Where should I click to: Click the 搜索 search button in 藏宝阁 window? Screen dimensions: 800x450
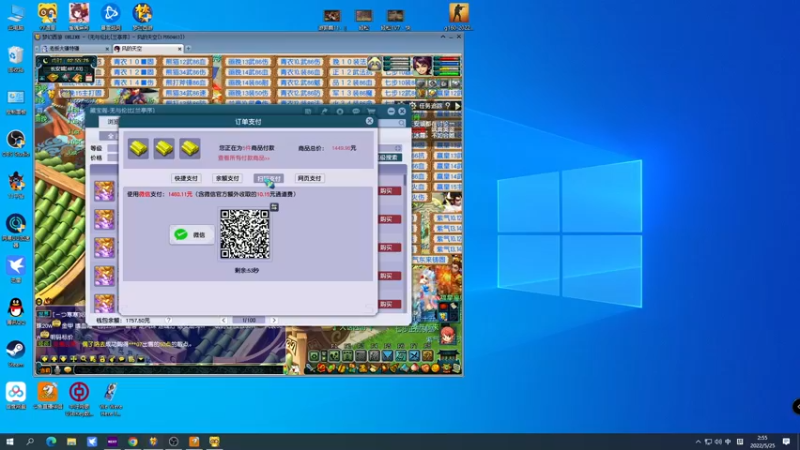tap(390, 158)
